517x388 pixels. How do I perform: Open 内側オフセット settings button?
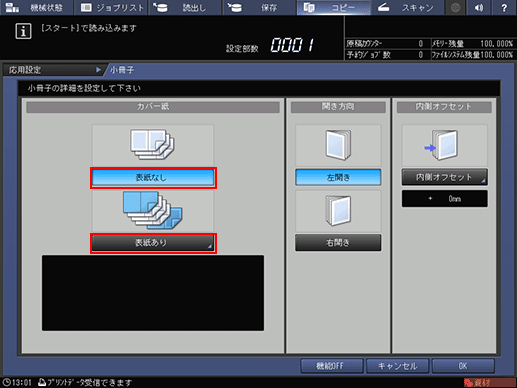445,177
